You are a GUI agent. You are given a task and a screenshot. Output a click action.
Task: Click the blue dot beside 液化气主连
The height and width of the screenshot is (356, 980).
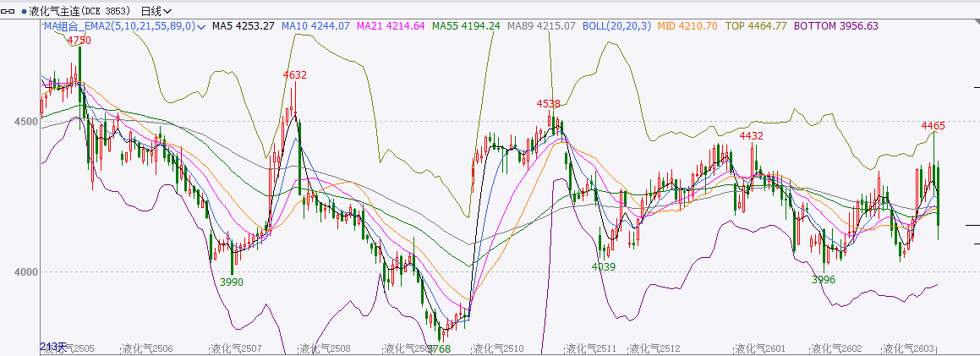tap(24, 11)
